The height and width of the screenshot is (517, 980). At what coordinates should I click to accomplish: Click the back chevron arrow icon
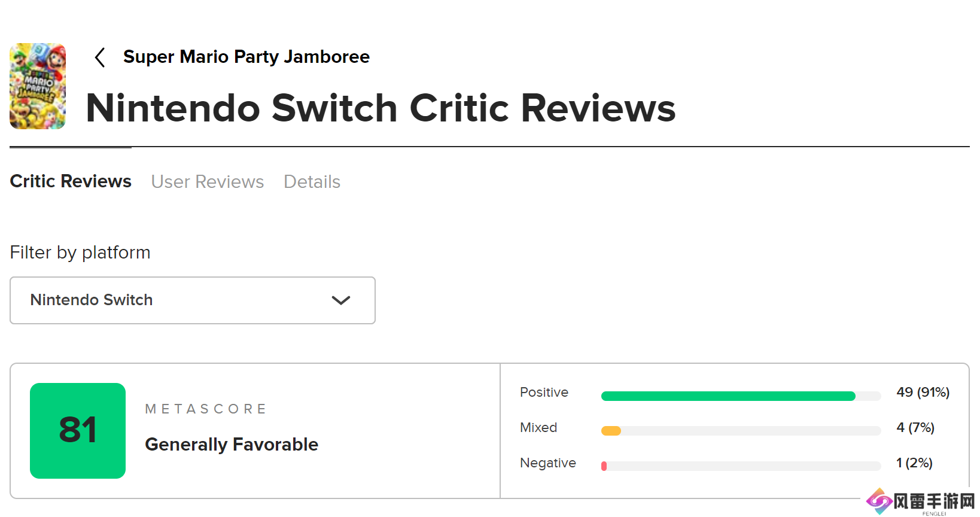(x=100, y=57)
